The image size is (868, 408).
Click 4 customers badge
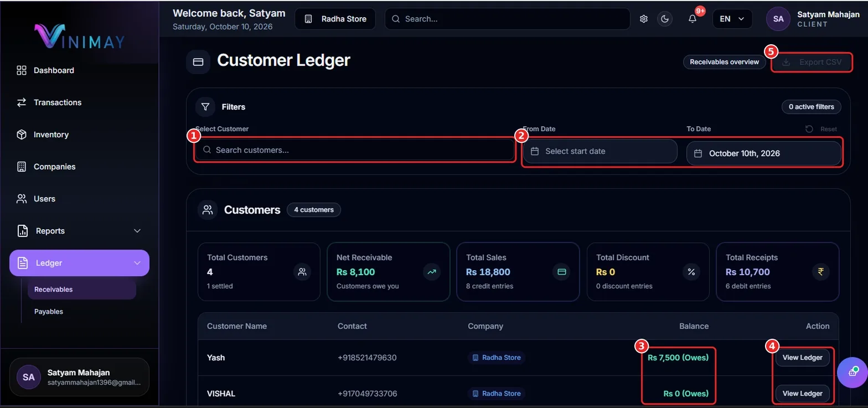click(314, 210)
